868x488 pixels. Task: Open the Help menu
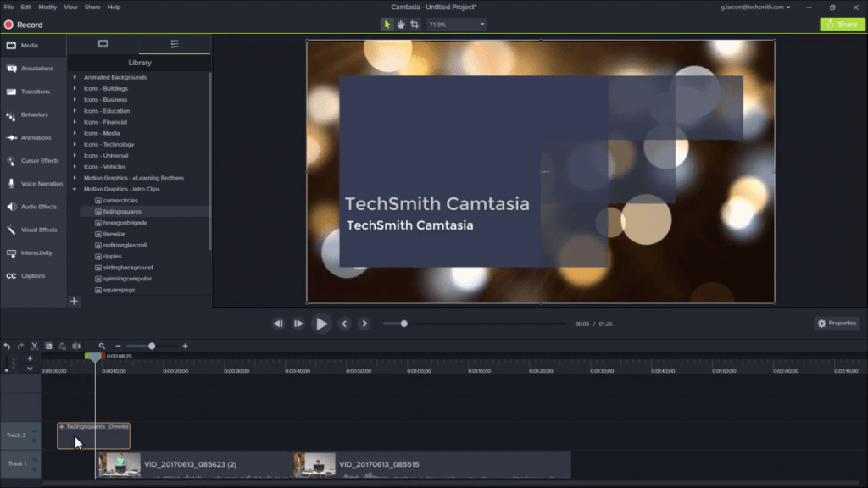pos(114,7)
